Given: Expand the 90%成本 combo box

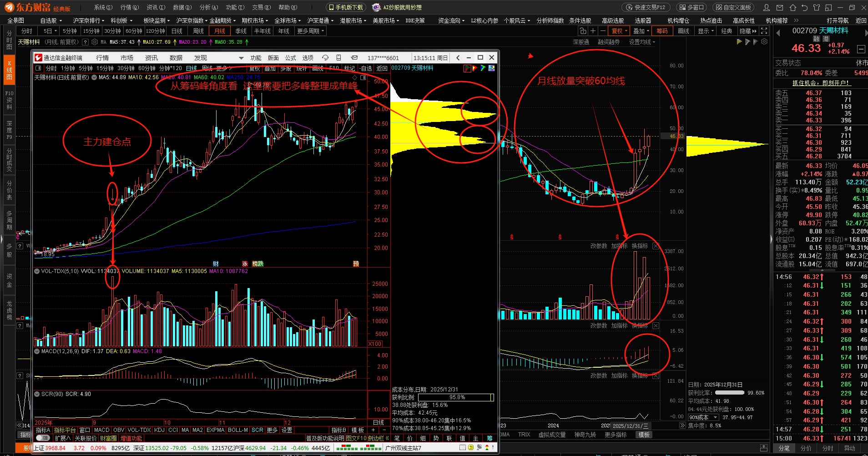Looking at the screenshot, I should (x=703, y=417).
